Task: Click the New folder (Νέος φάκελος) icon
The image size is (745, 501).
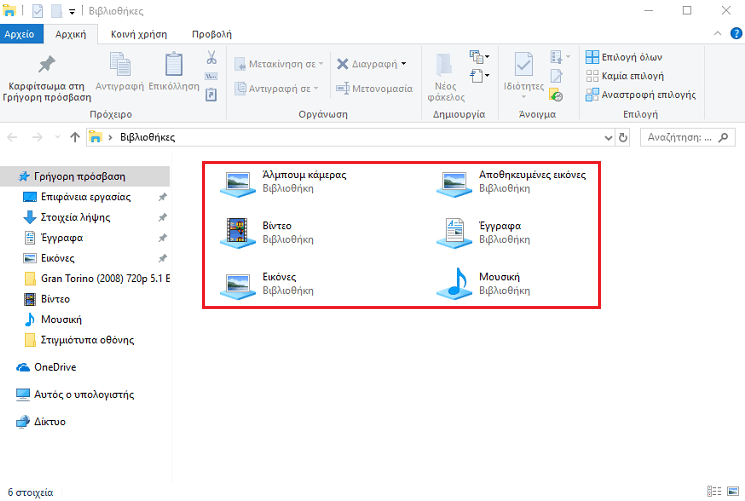Action: point(444,65)
